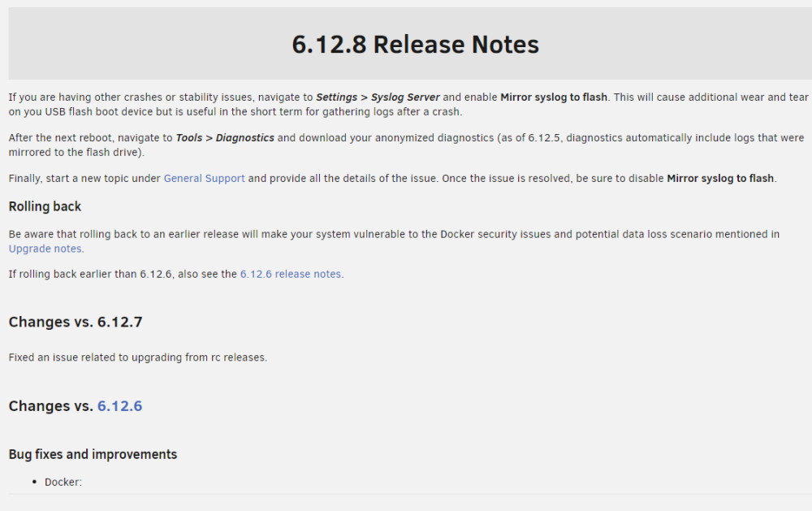This screenshot has height=511, width=812.
Task: Click the Tools > Diagnostics text
Action: (225, 138)
